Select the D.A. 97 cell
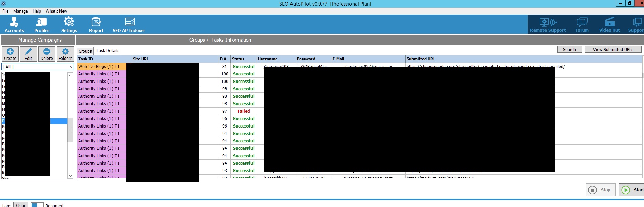644x207 pixels. pyautogui.click(x=224, y=111)
